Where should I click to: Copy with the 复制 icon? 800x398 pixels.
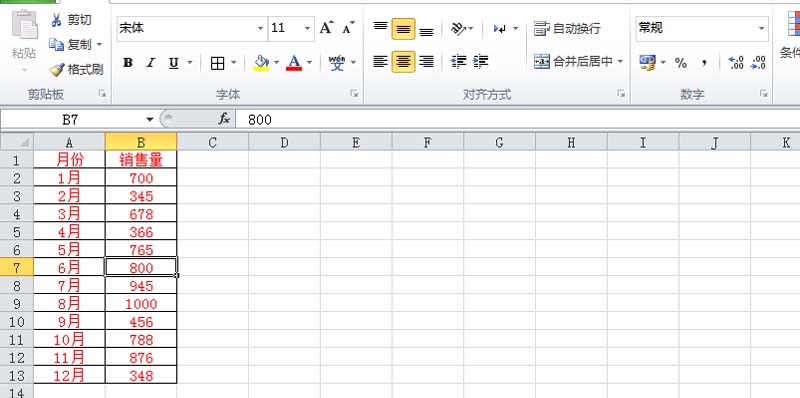(x=56, y=44)
